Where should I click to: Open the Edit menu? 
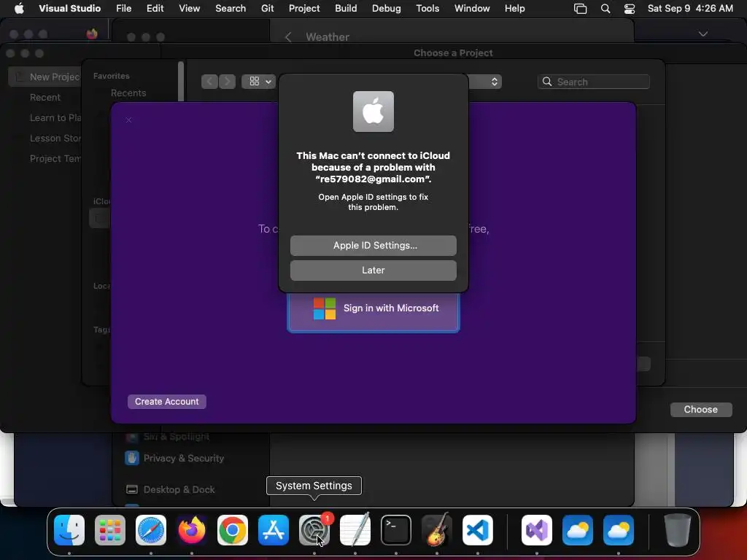(x=155, y=8)
